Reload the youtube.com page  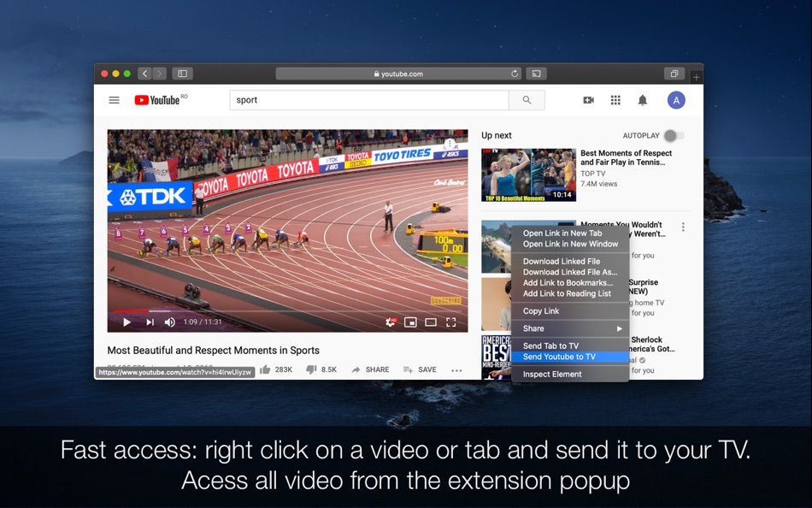[x=515, y=74]
